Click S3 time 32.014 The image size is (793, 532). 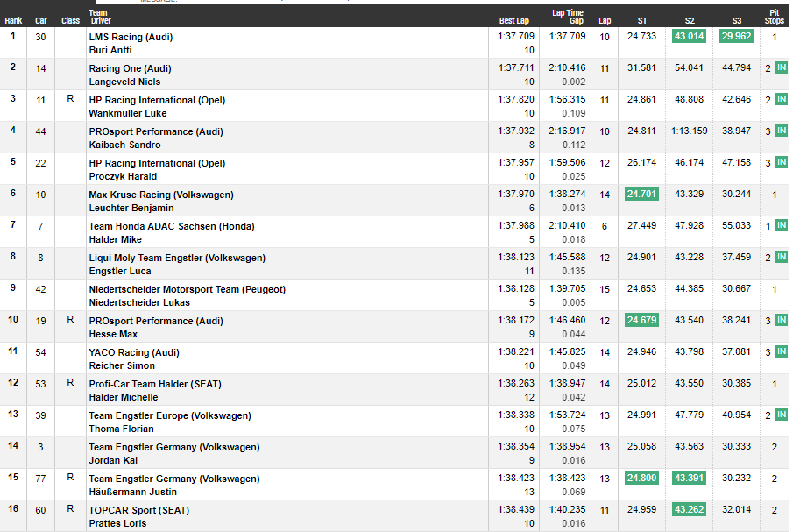(x=736, y=509)
